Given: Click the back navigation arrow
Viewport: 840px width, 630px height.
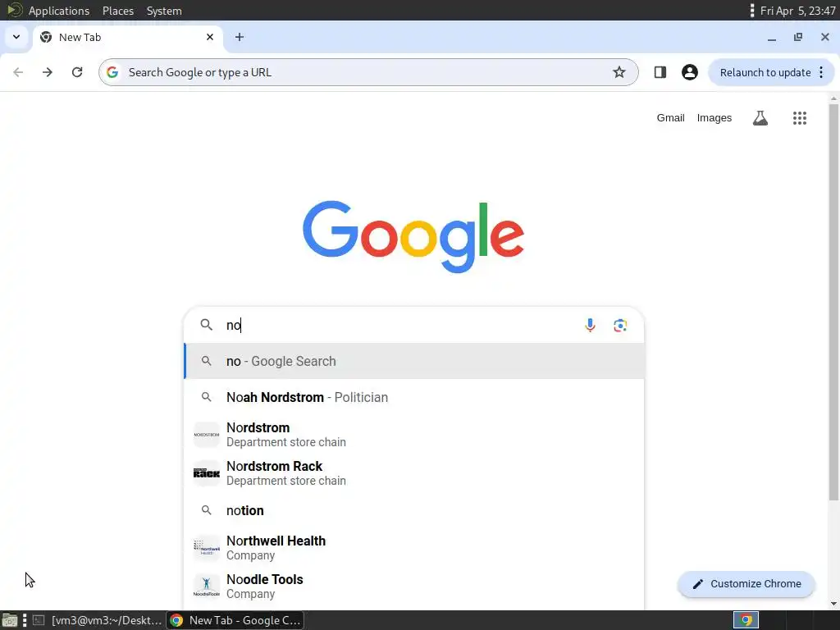Looking at the screenshot, I should pyautogui.click(x=18, y=72).
